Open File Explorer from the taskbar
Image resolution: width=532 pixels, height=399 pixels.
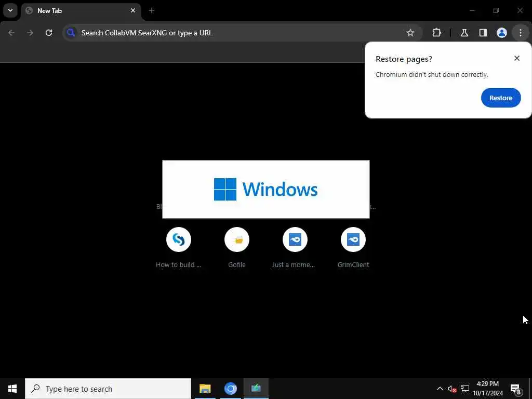[205, 389]
